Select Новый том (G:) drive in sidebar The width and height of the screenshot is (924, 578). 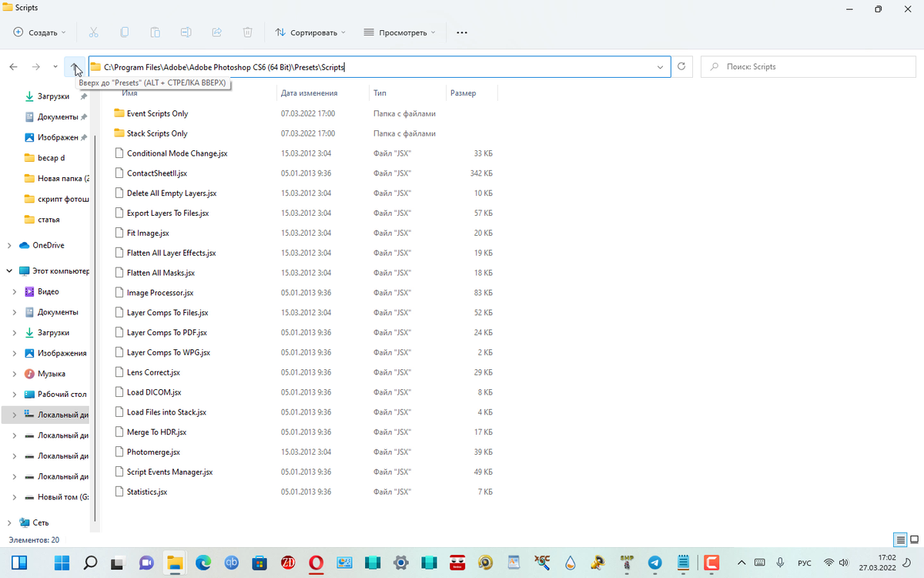62,497
